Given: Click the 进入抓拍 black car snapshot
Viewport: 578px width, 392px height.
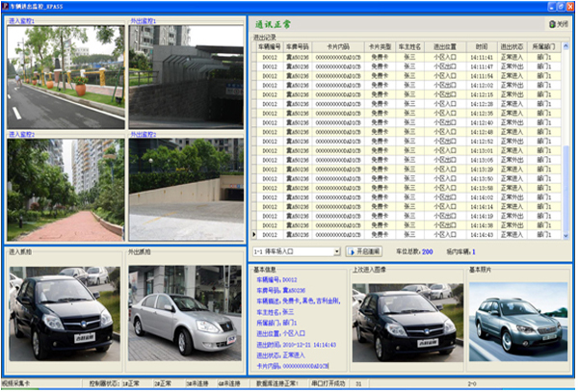Looking at the screenshot, I should tap(65, 314).
